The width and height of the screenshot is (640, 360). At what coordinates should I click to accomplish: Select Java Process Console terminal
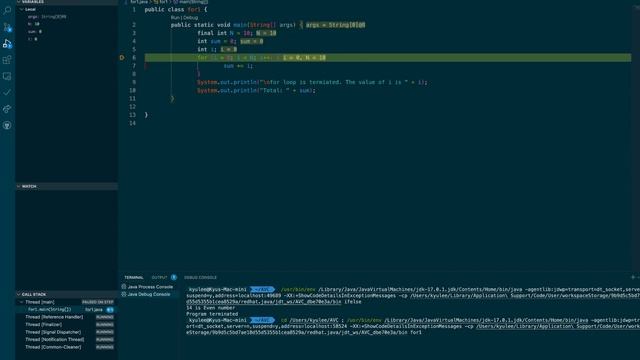(149, 287)
